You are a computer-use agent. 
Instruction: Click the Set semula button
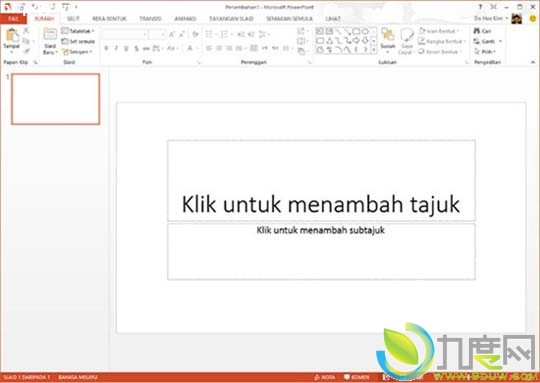tap(78, 41)
